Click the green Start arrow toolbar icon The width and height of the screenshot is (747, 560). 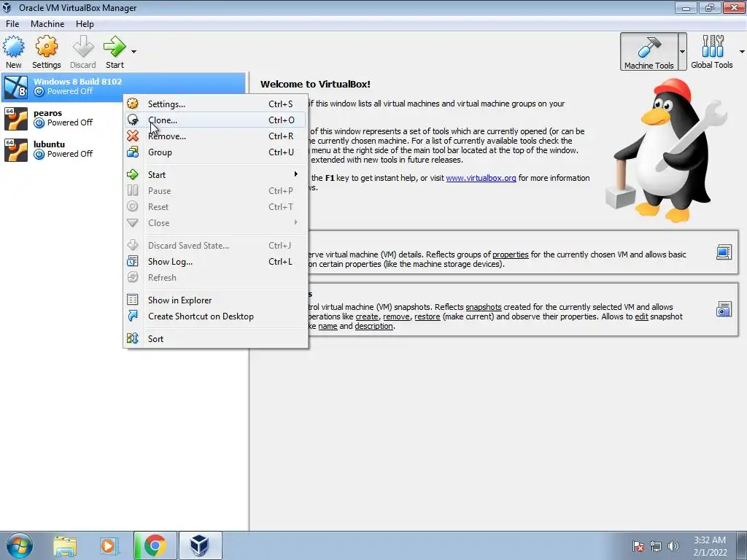(115, 47)
